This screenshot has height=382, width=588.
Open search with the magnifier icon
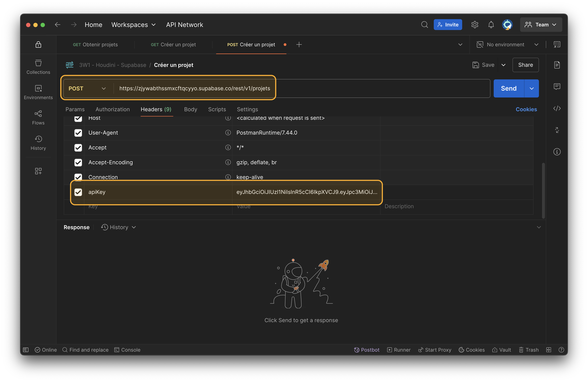tap(425, 25)
